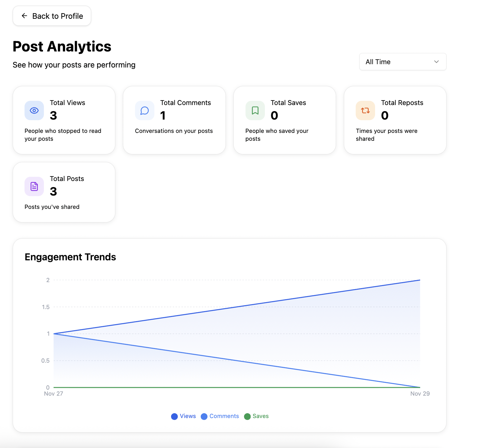Click 'See how your posts are performing' text
The width and height of the screenshot is (488, 448).
point(74,65)
